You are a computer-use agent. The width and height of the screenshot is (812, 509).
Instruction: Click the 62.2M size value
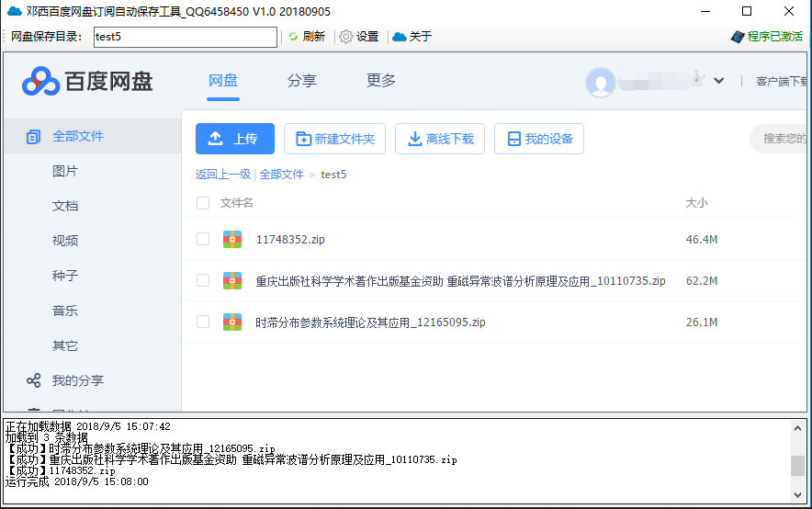click(702, 281)
